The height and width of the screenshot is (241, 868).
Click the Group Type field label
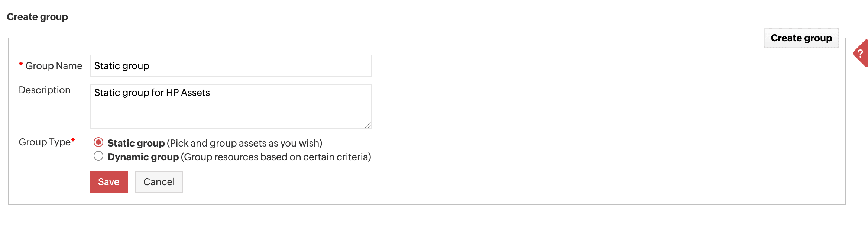point(45,142)
